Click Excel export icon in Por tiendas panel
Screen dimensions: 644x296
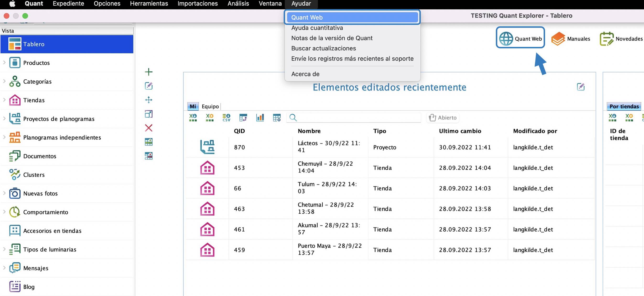(612, 117)
